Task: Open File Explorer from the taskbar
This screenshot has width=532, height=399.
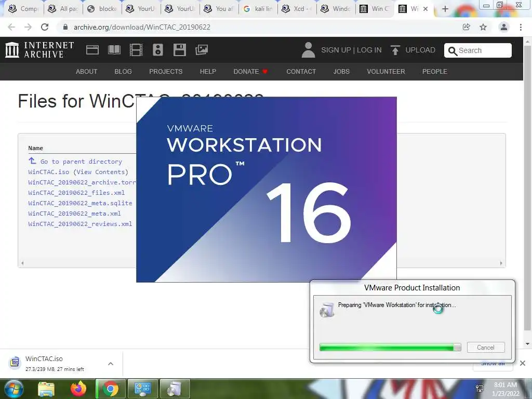Action: 46,389
